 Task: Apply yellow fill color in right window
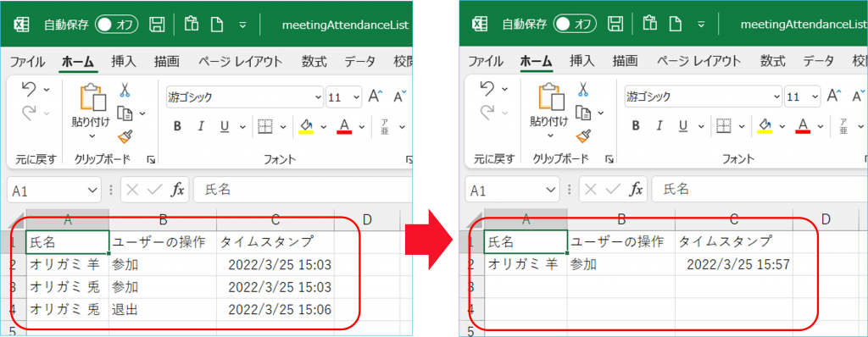click(x=765, y=127)
